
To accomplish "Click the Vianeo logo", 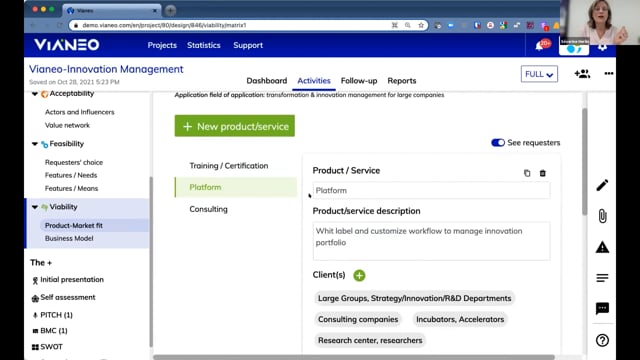I will coord(67,44).
